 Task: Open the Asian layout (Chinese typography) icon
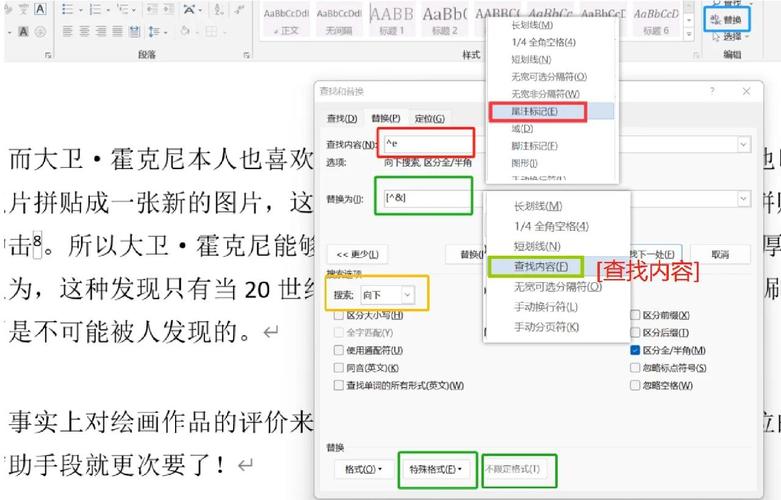pos(189,10)
